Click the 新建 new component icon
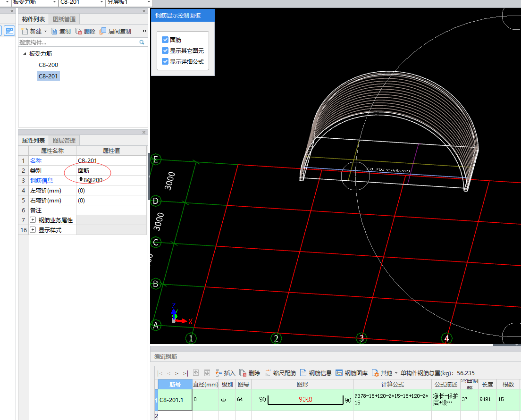The height and width of the screenshot is (420, 521). coord(24,31)
